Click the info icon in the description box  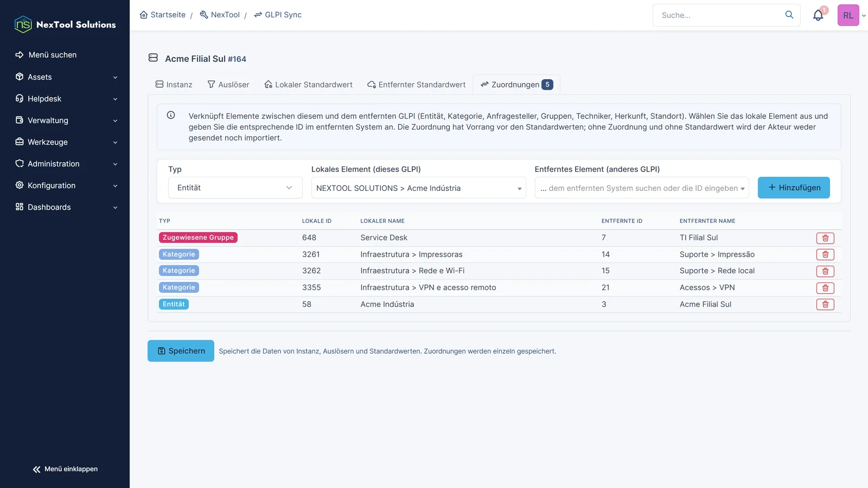pos(171,115)
